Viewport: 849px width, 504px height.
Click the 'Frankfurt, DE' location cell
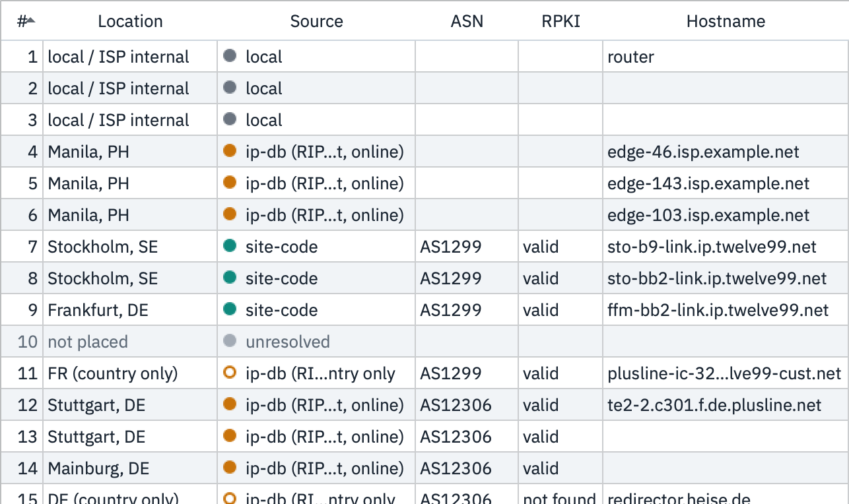pyautogui.click(x=130, y=310)
